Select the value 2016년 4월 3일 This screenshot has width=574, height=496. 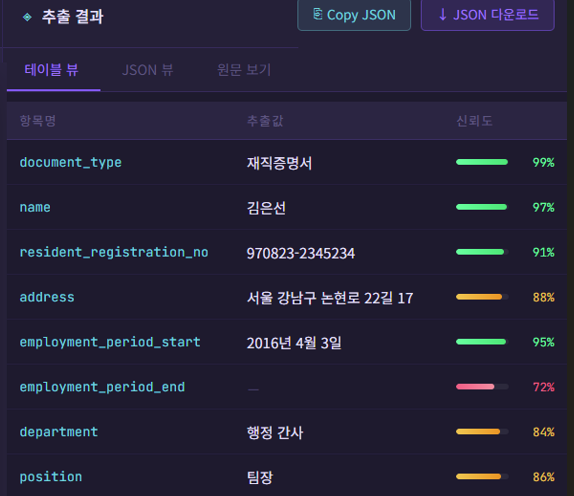click(294, 343)
